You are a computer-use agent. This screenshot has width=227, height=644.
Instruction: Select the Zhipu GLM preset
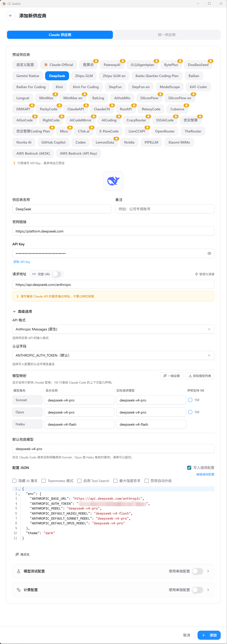coord(84,76)
